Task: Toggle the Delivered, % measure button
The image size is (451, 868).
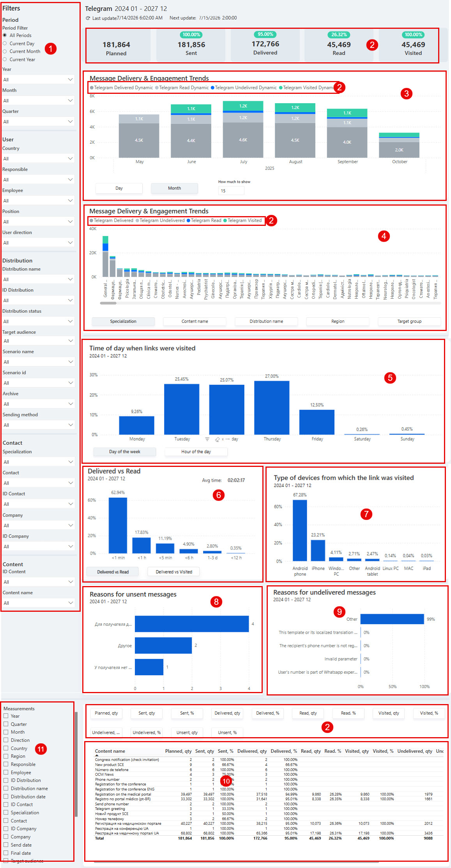Action: (x=267, y=713)
